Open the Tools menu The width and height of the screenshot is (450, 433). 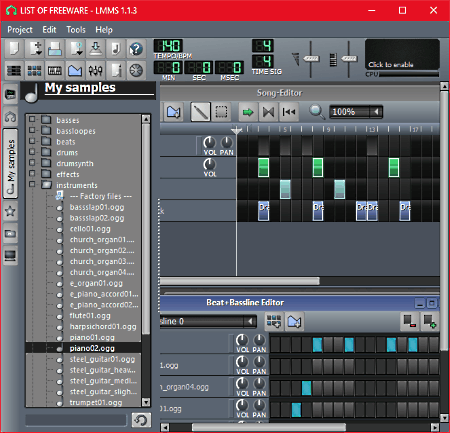coord(76,30)
